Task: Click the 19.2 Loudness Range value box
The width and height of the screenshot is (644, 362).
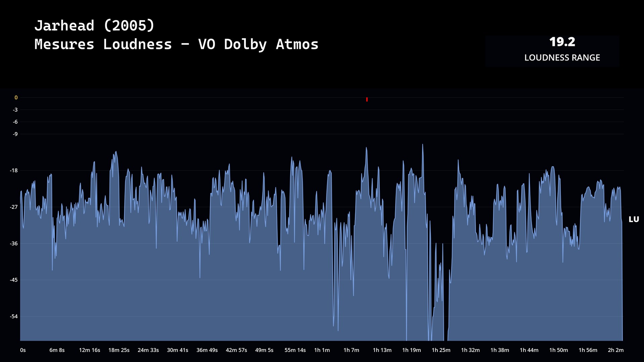Action: click(x=562, y=42)
